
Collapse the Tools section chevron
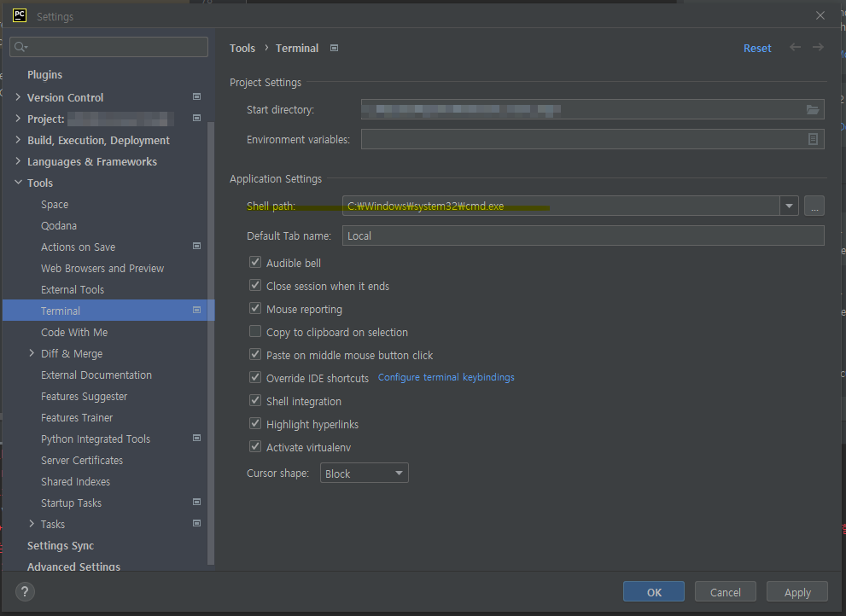click(x=18, y=183)
